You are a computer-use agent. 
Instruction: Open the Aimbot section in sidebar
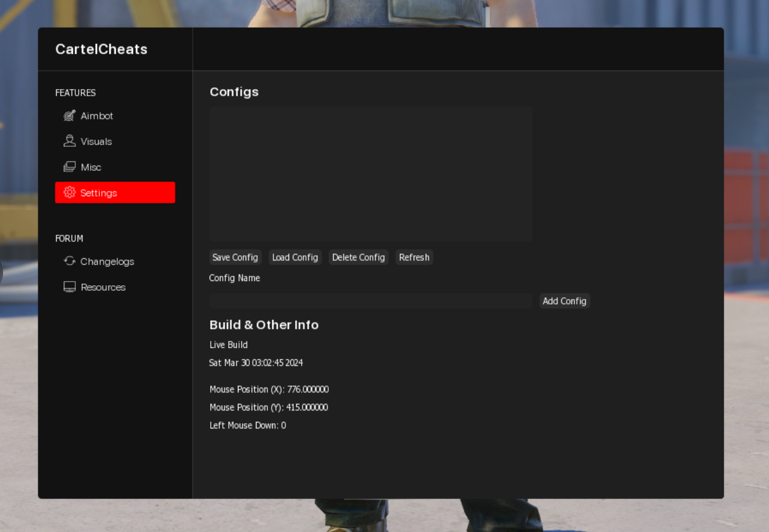coord(96,116)
